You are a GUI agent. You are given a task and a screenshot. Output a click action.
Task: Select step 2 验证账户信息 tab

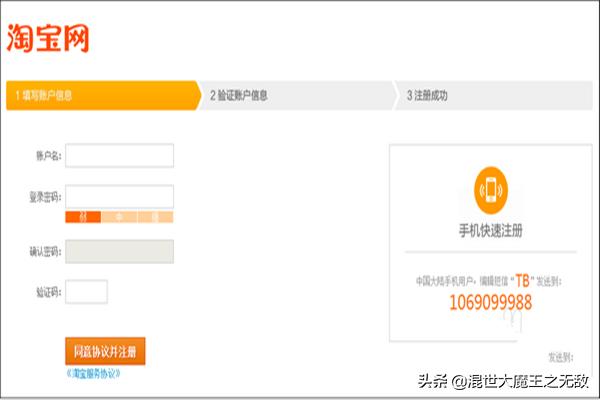pos(298,95)
